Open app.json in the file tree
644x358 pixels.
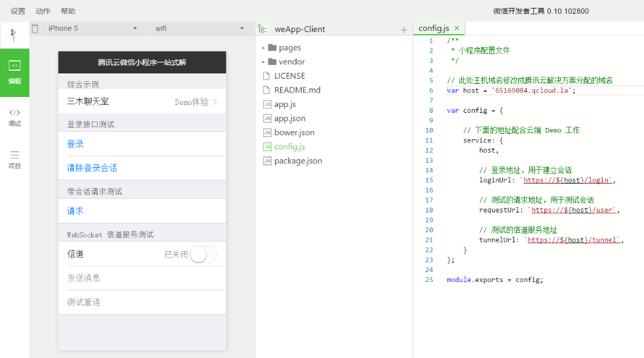coord(289,119)
